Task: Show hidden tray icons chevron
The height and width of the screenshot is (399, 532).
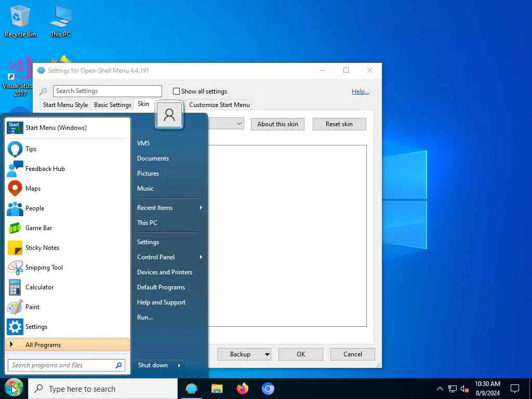Action: pyautogui.click(x=440, y=389)
